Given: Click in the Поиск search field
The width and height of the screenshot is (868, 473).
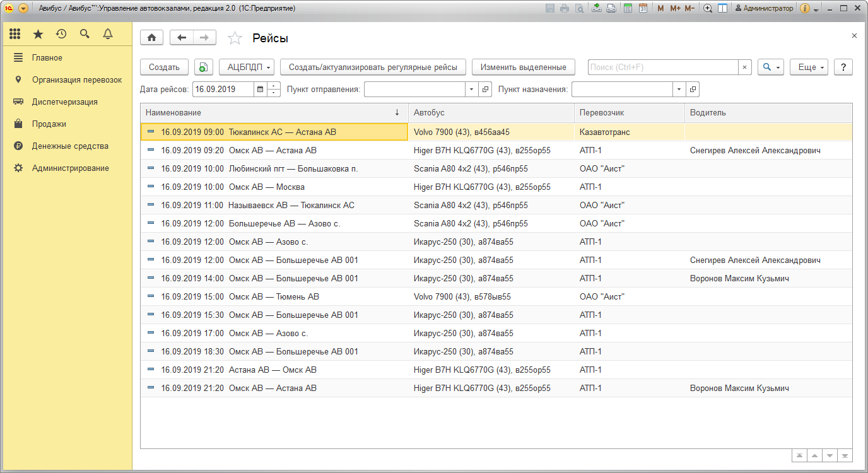Looking at the screenshot, I should [662, 67].
